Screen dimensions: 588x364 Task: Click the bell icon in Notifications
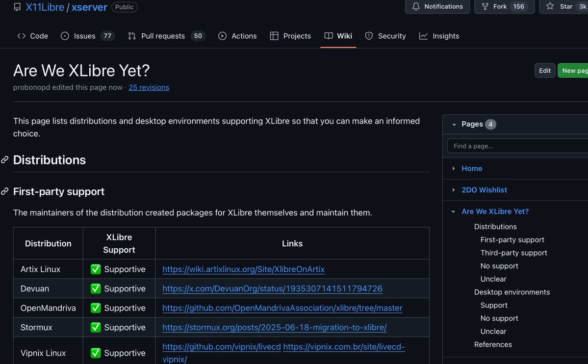pyautogui.click(x=416, y=6)
